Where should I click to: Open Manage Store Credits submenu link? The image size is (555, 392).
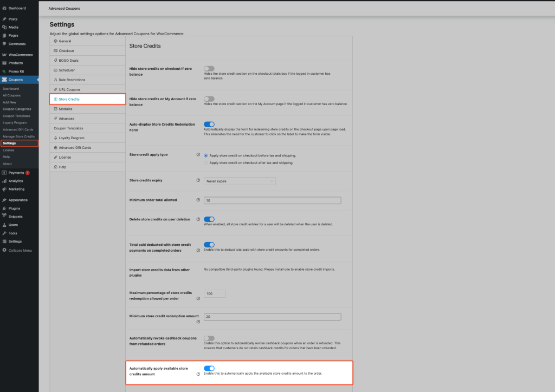pos(19,136)
